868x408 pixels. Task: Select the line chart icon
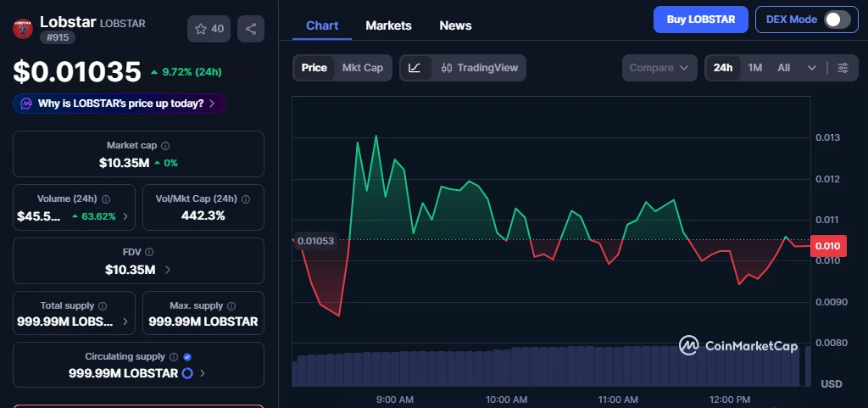[x=415, y=68]
